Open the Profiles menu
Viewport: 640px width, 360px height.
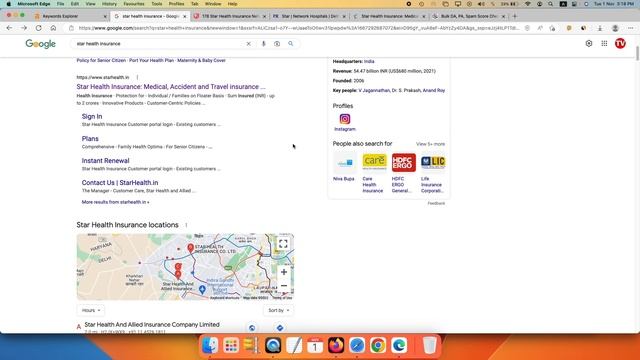tap(176, 4)
